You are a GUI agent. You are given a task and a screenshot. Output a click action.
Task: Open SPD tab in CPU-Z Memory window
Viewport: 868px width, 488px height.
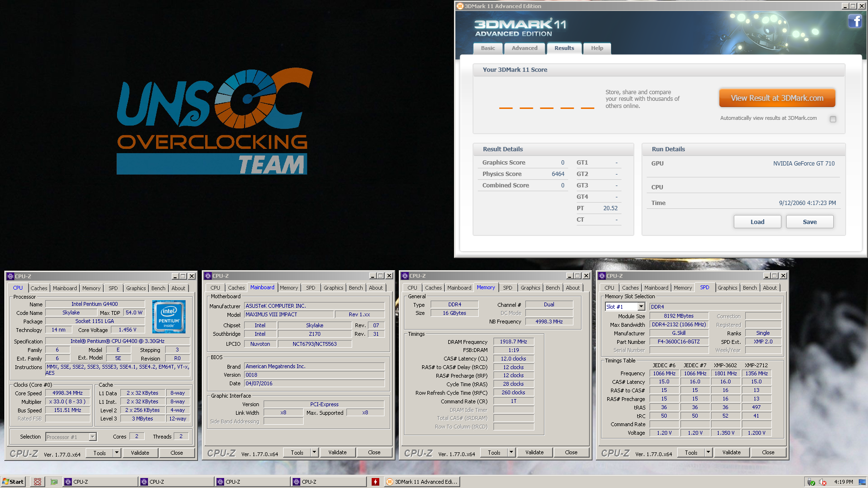pyautogui.click(x=508, y=288)
